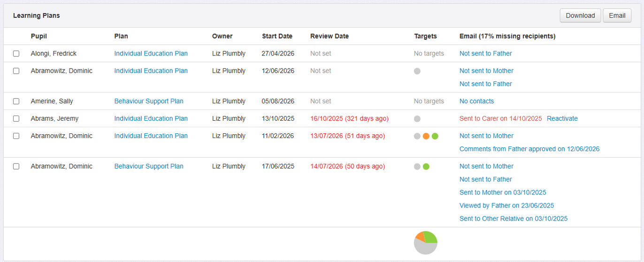Viewport: 644px width, 262px height.
Task: Click the Review Date column header
Action: (x=330, y=36)
